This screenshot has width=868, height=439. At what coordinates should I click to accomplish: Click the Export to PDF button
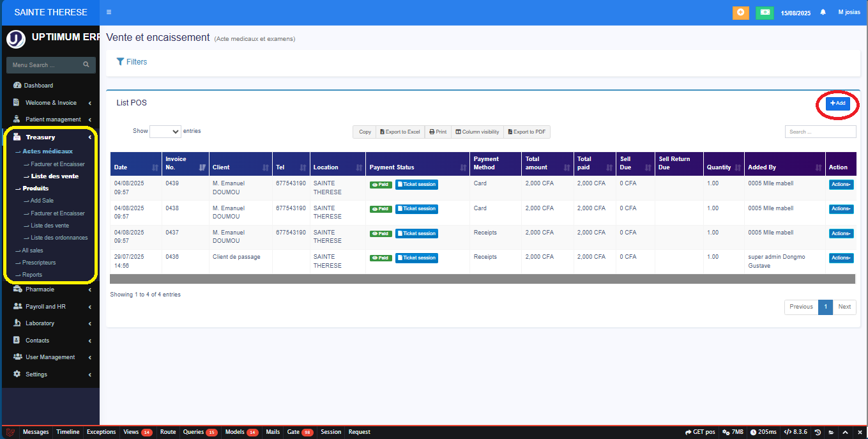pos(527,132)
